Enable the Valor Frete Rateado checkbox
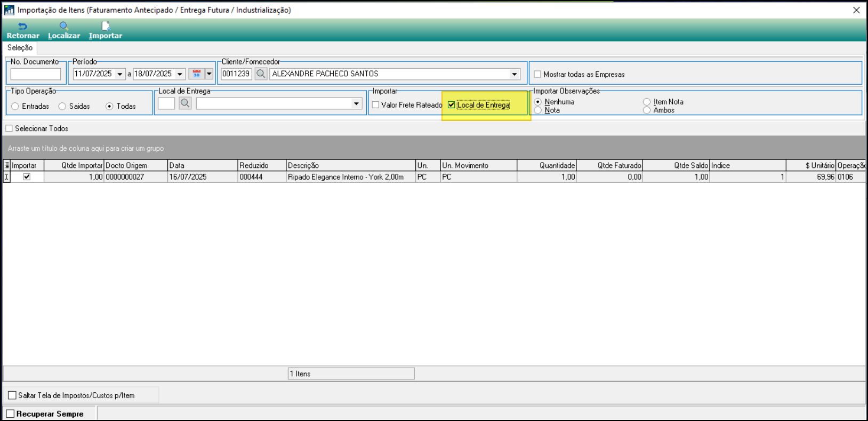868x421 pixels. click(x=376, y=105)
